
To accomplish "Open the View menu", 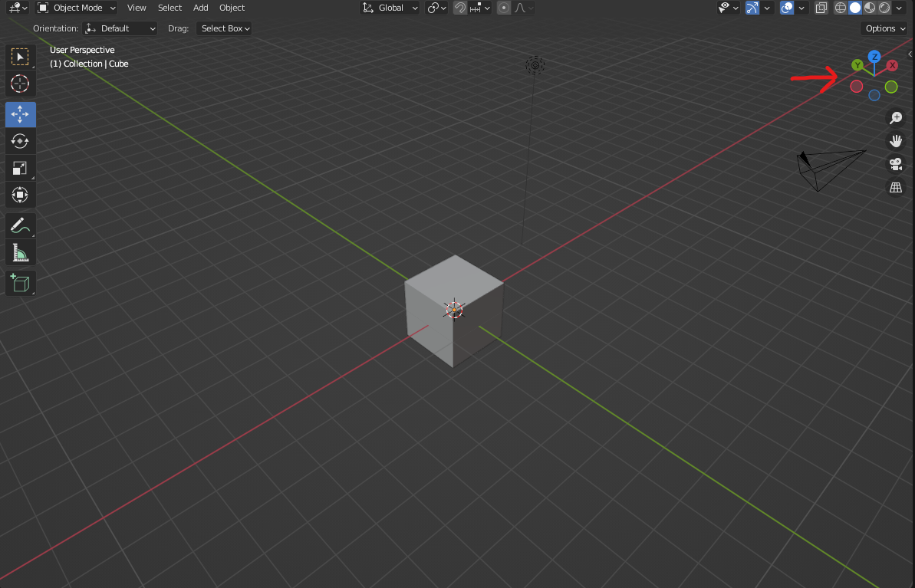I will point(137,8).
